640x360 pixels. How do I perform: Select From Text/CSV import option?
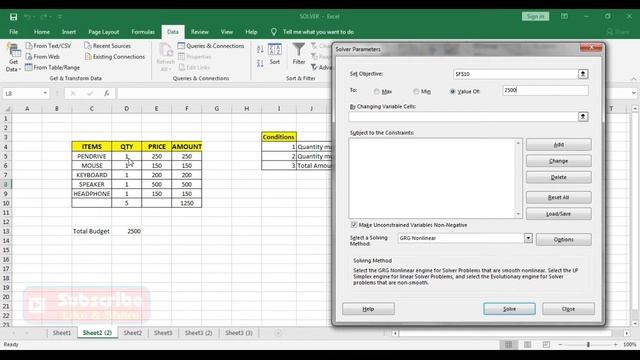48,46
